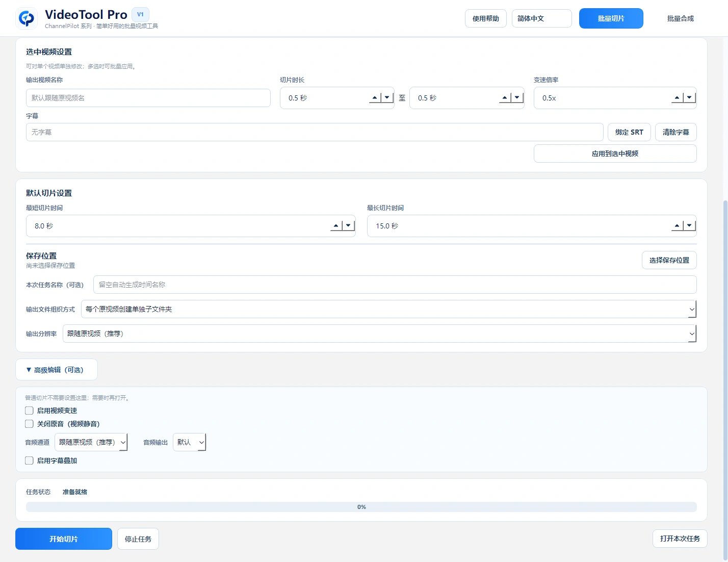Raise the 变速倍率 speed with up arrow
The image size is (728, 562).
coord(677,97)
